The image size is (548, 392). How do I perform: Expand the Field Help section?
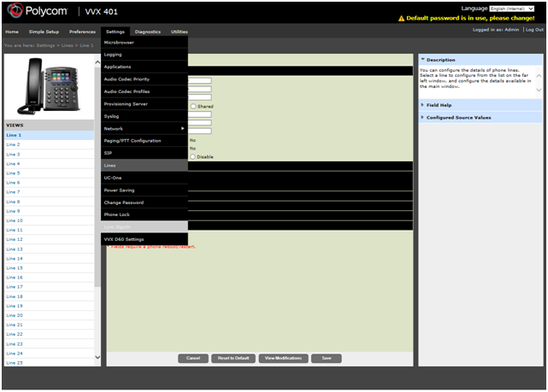422,105
